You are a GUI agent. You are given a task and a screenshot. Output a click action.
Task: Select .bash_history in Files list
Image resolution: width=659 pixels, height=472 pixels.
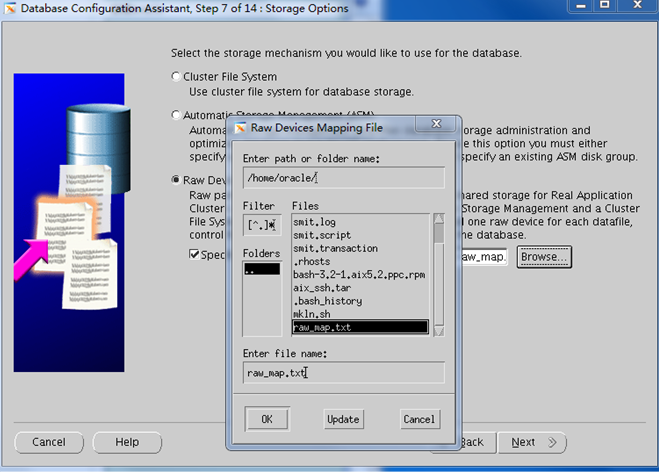click(x=360, y=301)
